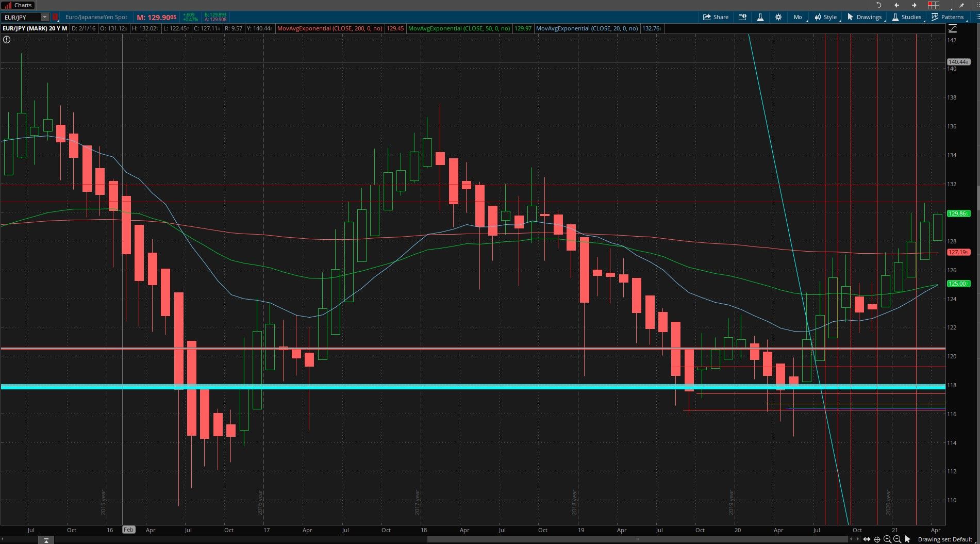
Task: Click MovAvgExponential 20 study label
Action: (x=587, y=28)
